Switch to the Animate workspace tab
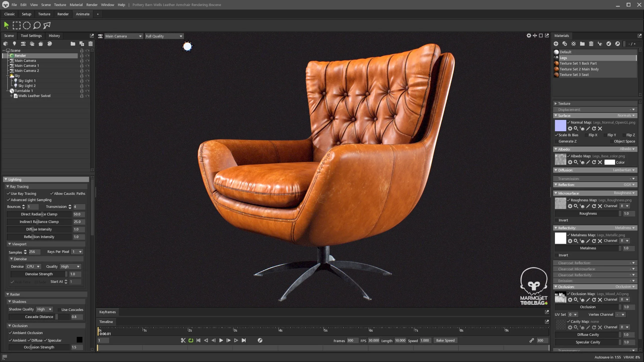 click(83, 14)
